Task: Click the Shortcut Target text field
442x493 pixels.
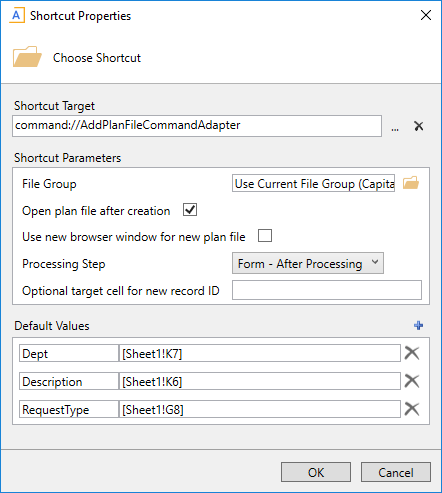Action: tap(197, 126)
